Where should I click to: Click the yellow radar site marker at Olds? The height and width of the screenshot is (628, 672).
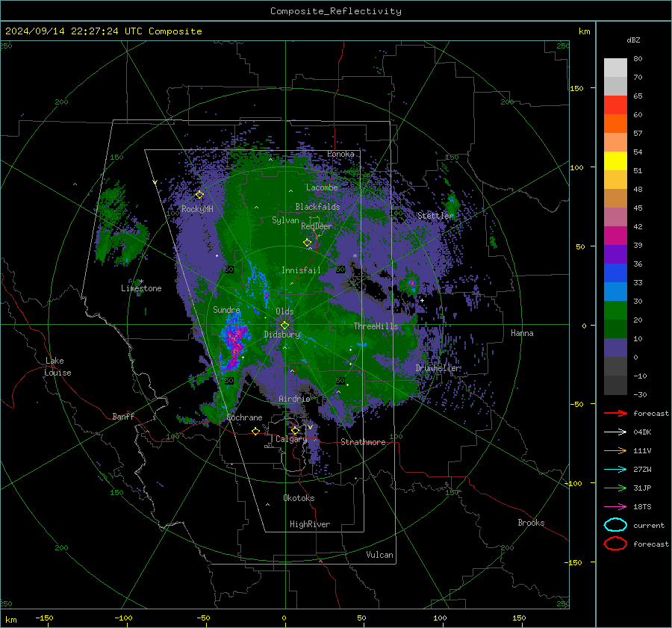[x=284, y=326]
